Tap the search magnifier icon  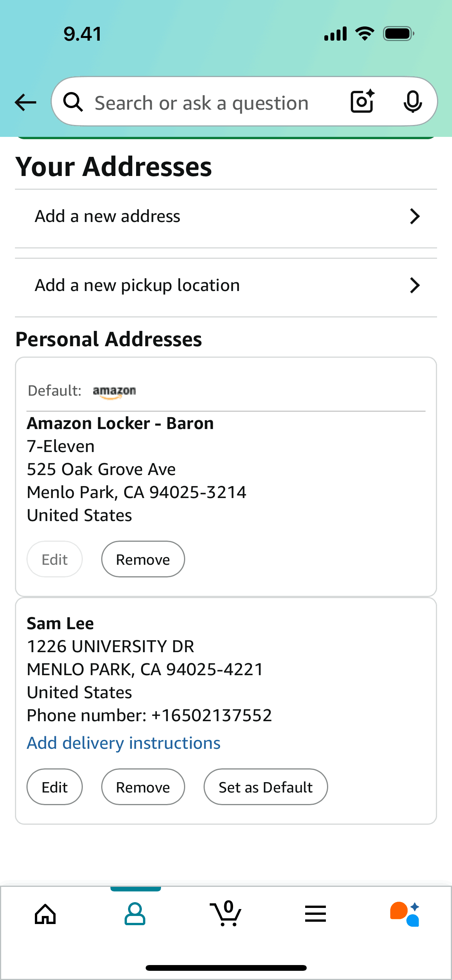73,102
